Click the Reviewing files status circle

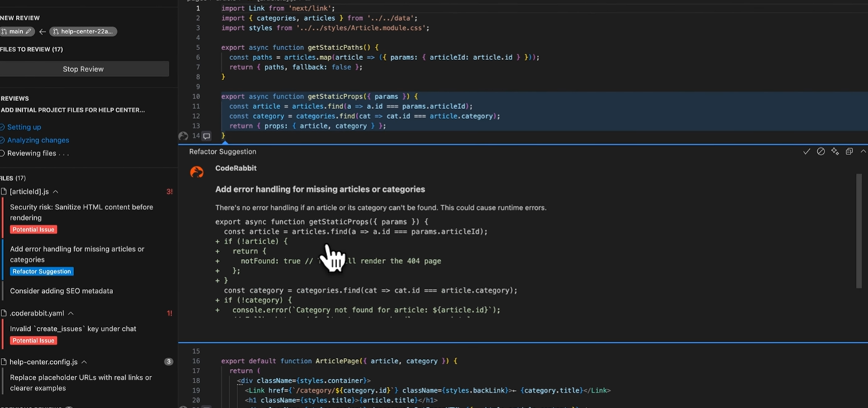point(2,153)
